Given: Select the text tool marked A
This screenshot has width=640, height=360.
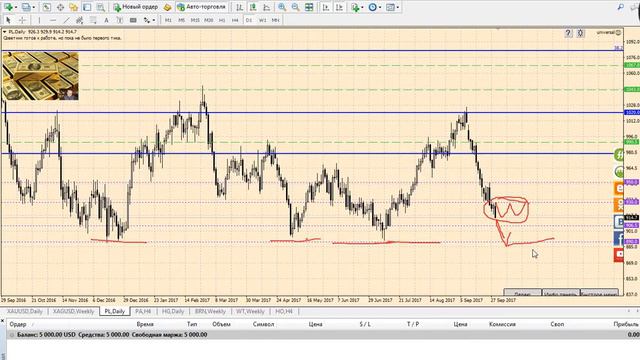Looking at the screenshot, I should [106, 20].
